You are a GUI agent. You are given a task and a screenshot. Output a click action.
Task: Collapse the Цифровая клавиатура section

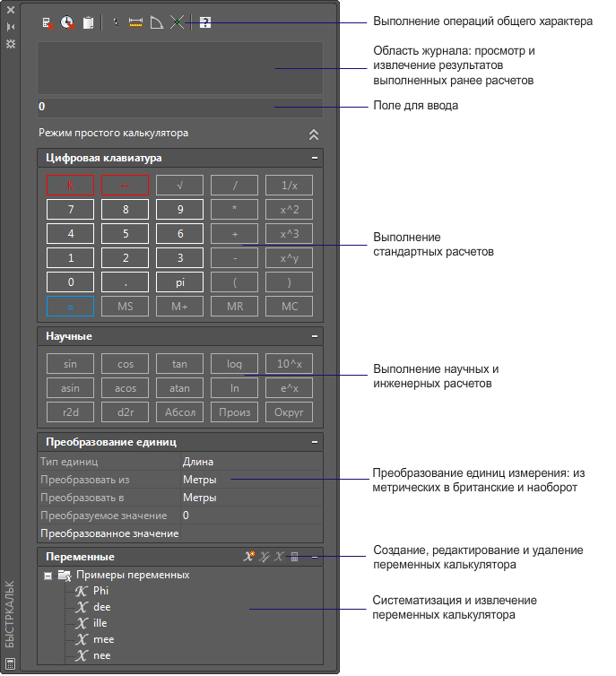click(x=315, y=158)
